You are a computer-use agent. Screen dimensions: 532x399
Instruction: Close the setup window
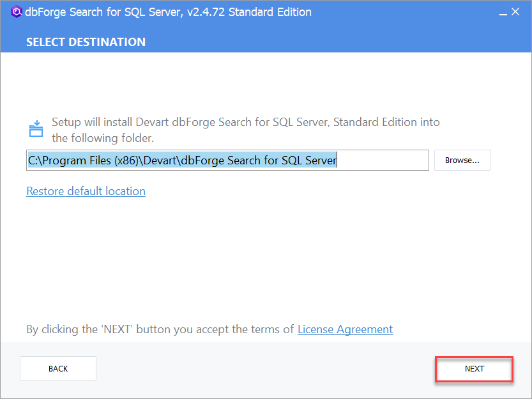coord(515,12)
